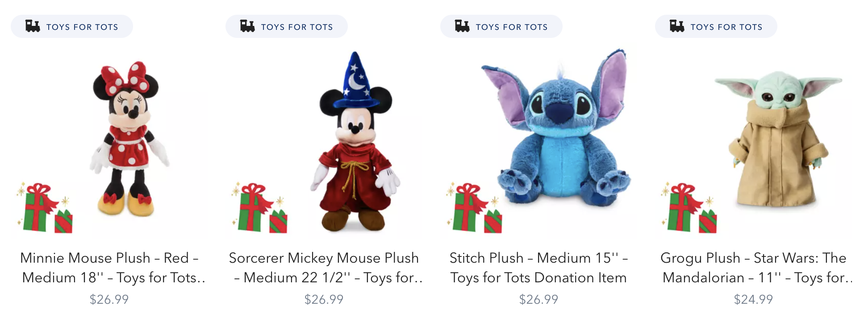Image resolution: width=868 pixels, height=318 pixels.
Task: Click the $26.99 price under Stitch Plush
Action: click(x=538, y=299)
